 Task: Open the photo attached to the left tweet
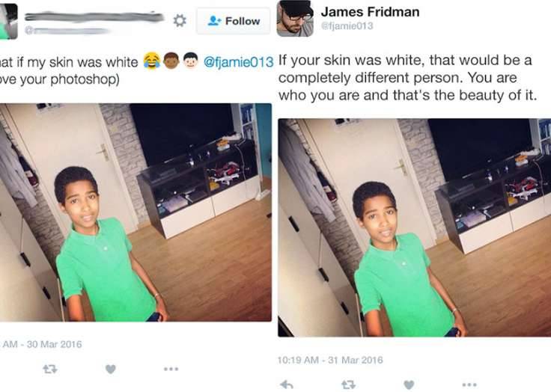coord(136,212)
